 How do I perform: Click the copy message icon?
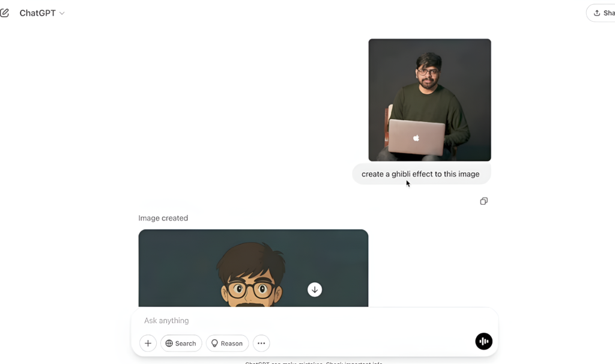(x=483, y=201)
